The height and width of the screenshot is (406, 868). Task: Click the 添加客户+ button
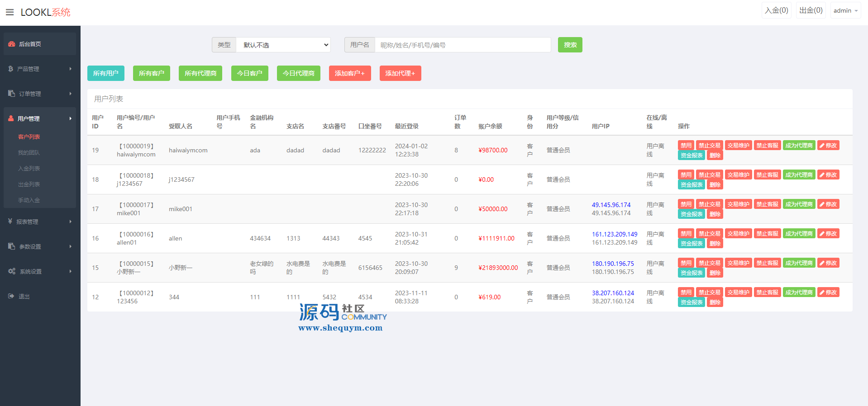coord(349,73)
